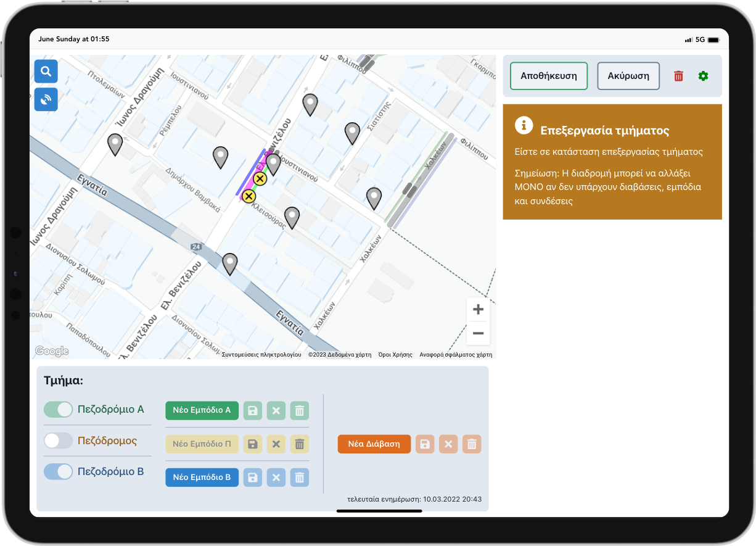Click the satellite locate icon on map
The image size is (756, 546).
tap(46, 99)
